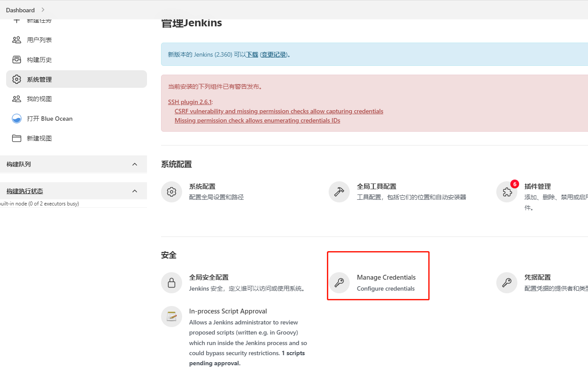The height and width of the screenshot is (378, 588).
Task: Click '配置全局设置和路径' description text
Action: (216, 198)
